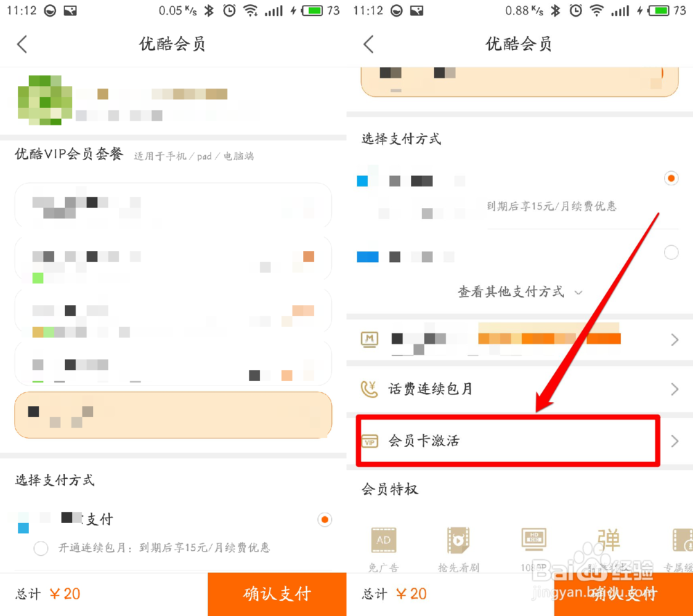This screenshot has width=693, height=616.
Task: Tap the 抢先看剧 privilege icon
Action: tap(458, 540)
